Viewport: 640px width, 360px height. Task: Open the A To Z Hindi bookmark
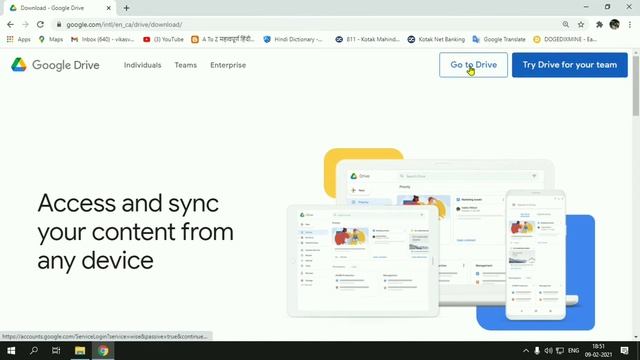223,39
